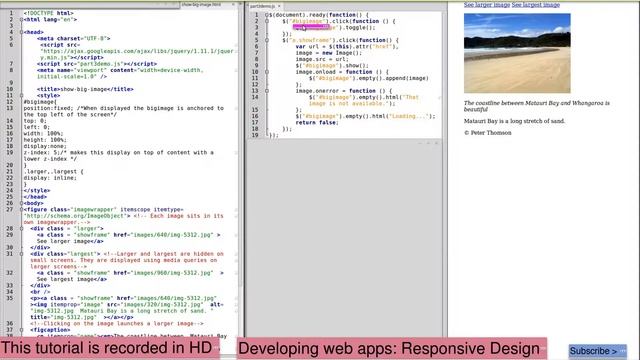
Task: Collapse the <style> block fold marker
Action: click(x=22, y=95)
